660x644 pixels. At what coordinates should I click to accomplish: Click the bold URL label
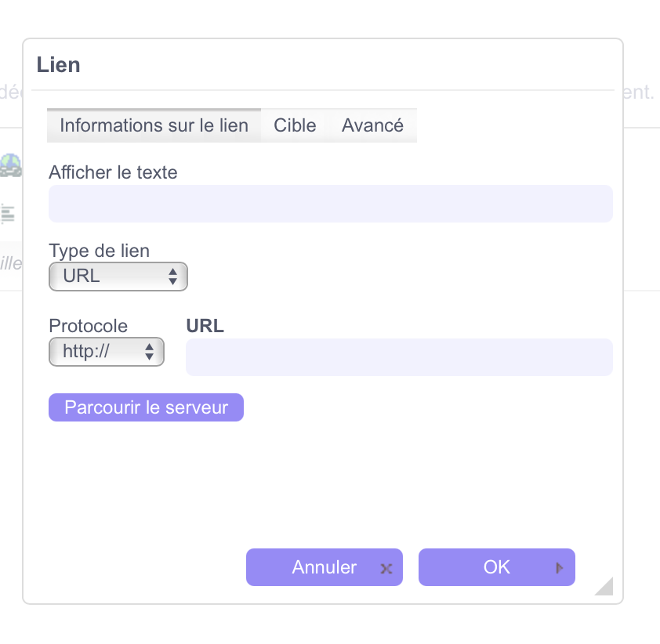pyautogui.click(x=205, y=326)
